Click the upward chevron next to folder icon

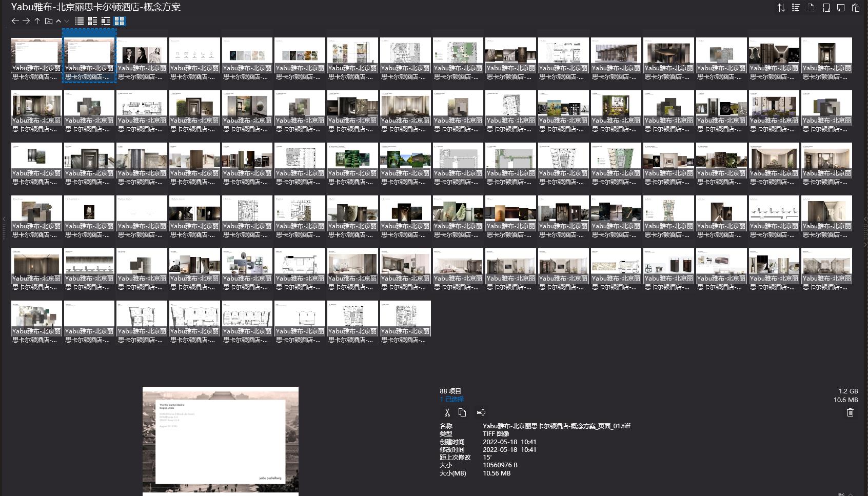click(58, 21)
